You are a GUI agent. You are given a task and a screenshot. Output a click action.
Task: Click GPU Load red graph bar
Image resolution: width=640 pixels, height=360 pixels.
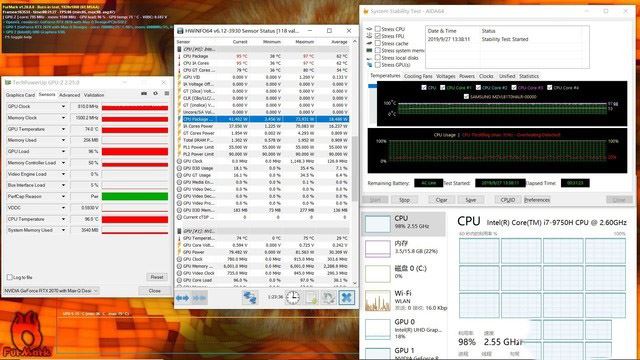click(135, 151)
